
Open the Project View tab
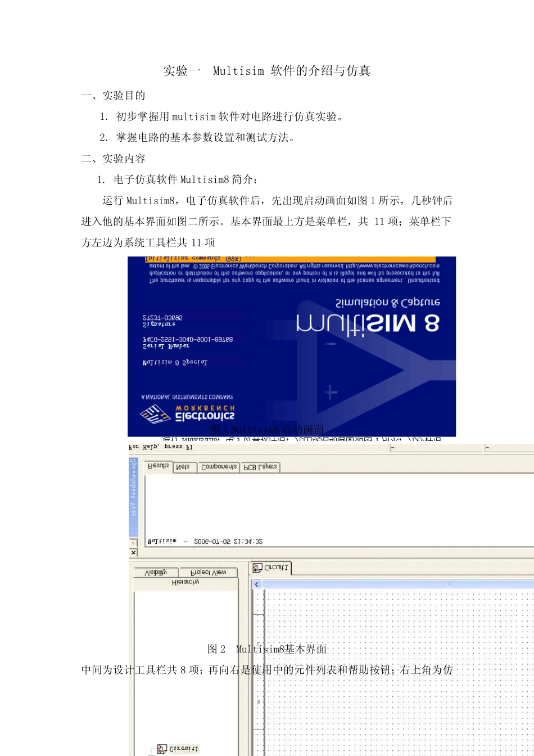pyautogui.click(x=209, y=573)
